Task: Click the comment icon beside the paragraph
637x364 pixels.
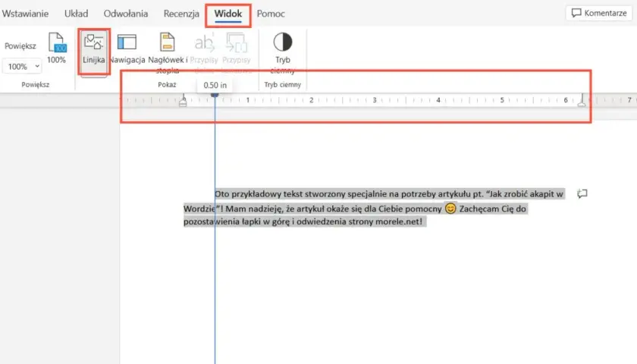Action: pos(582,193)
